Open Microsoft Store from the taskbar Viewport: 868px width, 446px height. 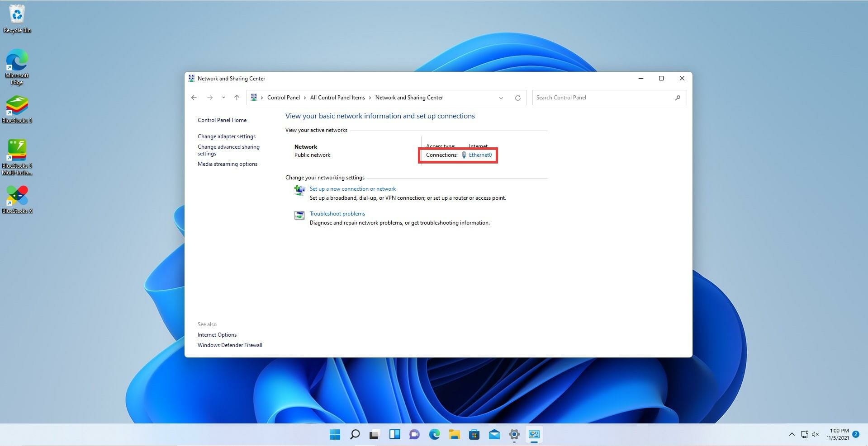pyautogui.click(x=474, y=435)
